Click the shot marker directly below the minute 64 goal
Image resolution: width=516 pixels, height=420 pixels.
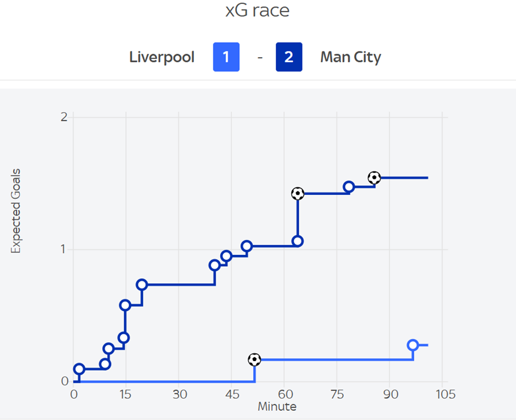297,241
